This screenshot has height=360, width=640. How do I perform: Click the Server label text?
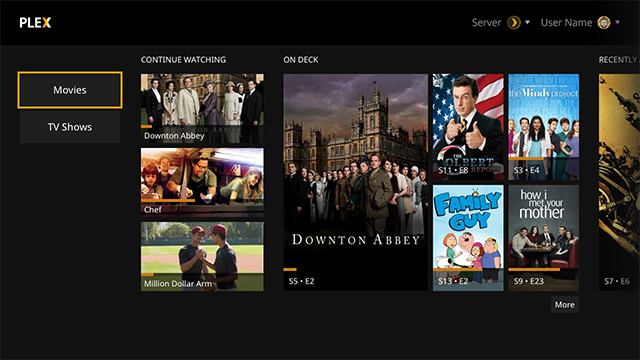(486, 22)
